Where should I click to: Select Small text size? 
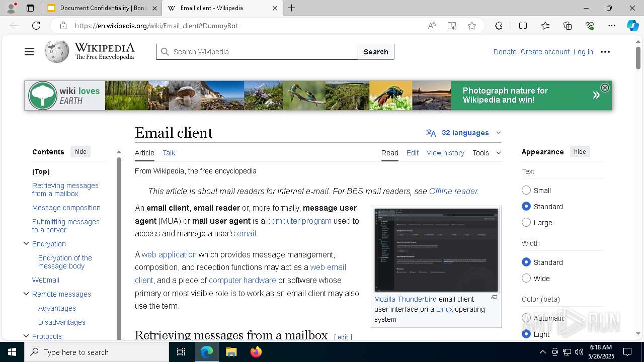526,190
